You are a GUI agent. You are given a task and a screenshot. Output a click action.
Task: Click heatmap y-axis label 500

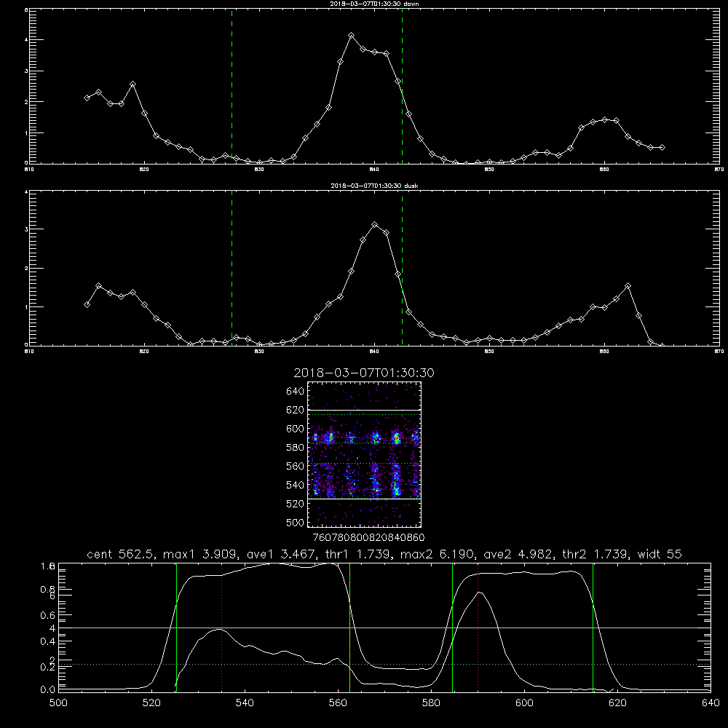(x=296, y=522)
